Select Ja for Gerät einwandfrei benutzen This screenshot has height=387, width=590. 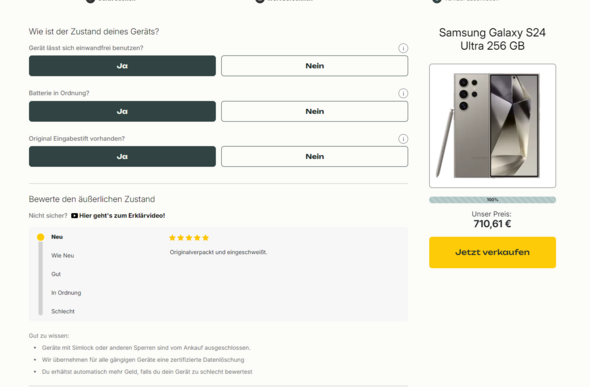(x=122, y=66)
